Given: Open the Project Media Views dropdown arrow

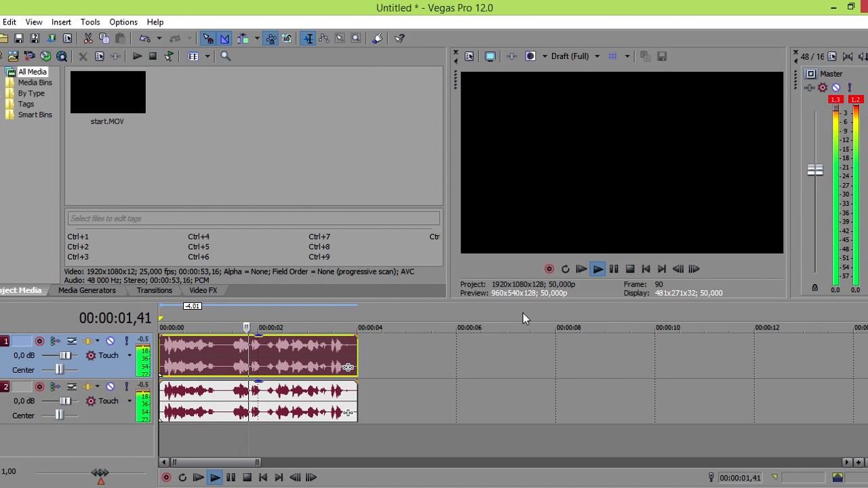Looking at the screenshot, I should click(208, 56).
